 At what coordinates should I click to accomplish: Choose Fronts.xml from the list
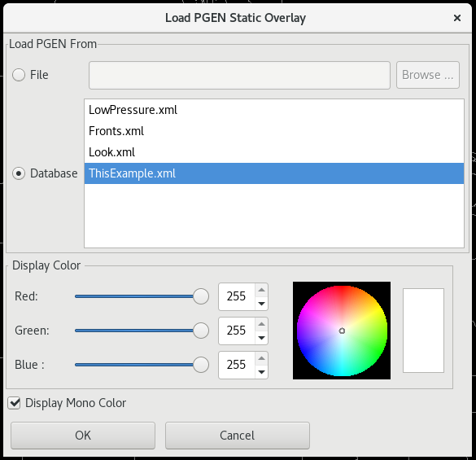274,131
